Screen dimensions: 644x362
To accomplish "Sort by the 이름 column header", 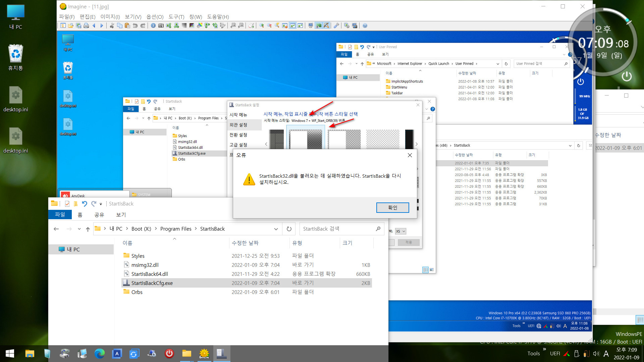I will [x=127, y=243].
